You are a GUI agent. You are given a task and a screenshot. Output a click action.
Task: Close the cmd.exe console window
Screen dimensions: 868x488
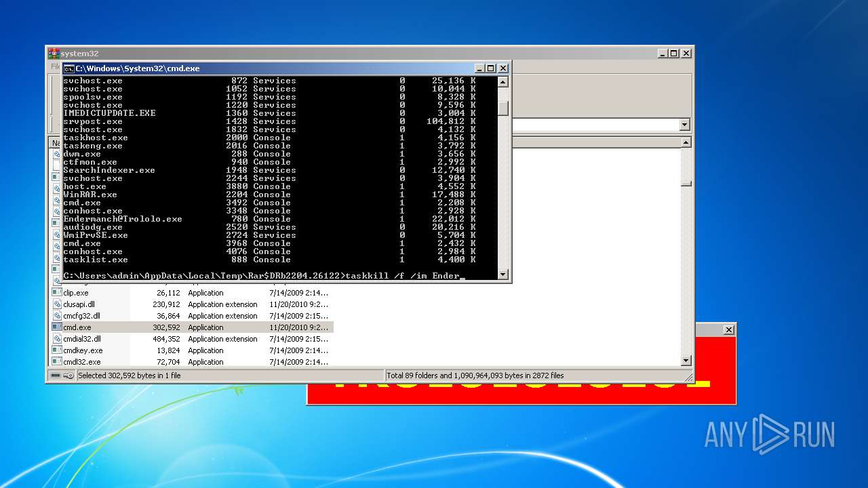click(x=503, y=68)
